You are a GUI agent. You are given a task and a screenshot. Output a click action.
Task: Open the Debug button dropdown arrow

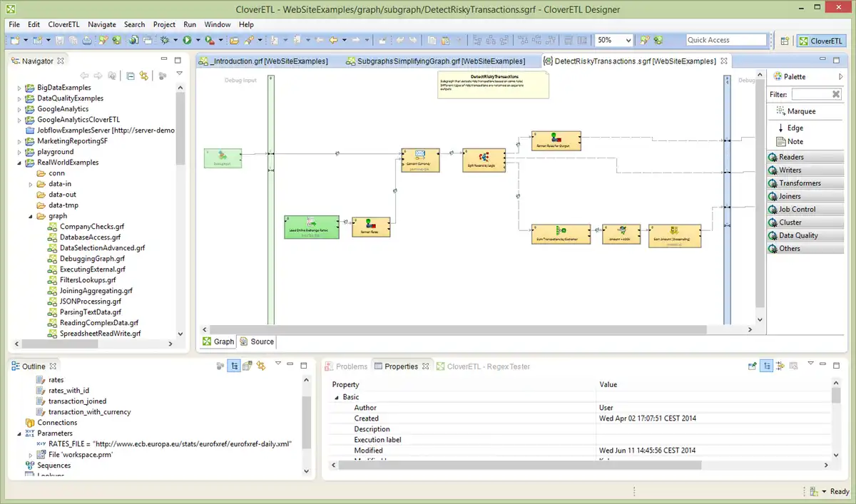(x=175, y=41)
